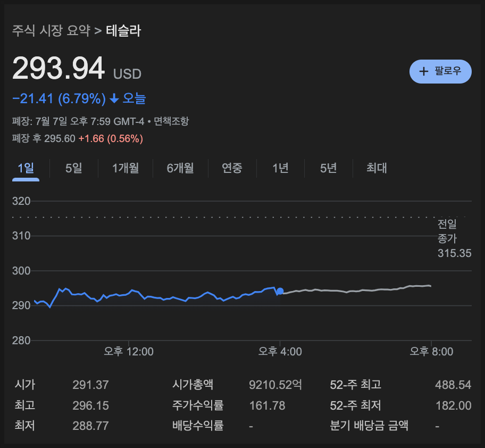Click the 테슬라 heading text
Image resolution: width=485 pixels, height=448 pixels.
[x=123, y=31]
